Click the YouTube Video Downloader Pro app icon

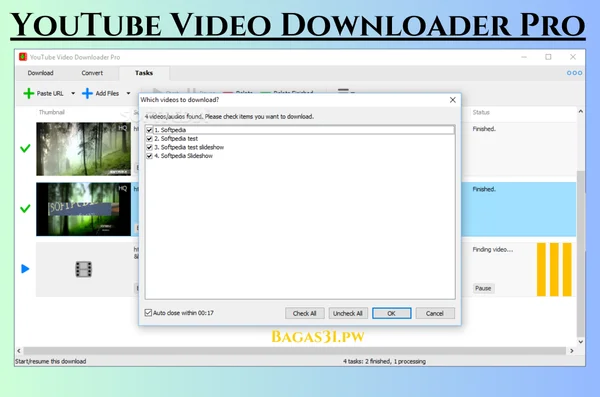coord(23,57)
